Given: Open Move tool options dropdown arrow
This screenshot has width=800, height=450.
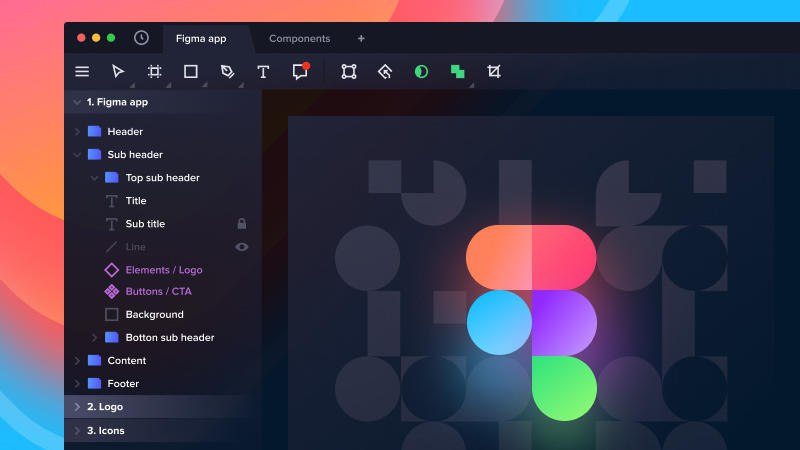Looking at the screenshot, I should point(132,85).
